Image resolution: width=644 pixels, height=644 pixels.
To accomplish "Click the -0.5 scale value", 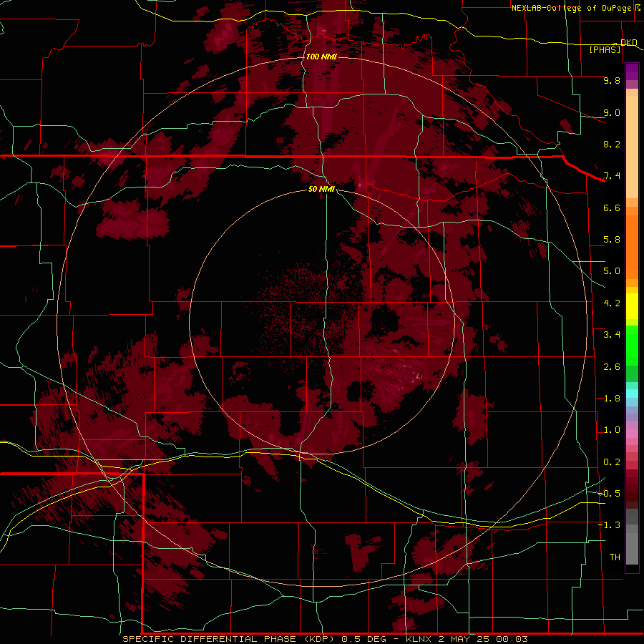I will (x=610, y=494).
